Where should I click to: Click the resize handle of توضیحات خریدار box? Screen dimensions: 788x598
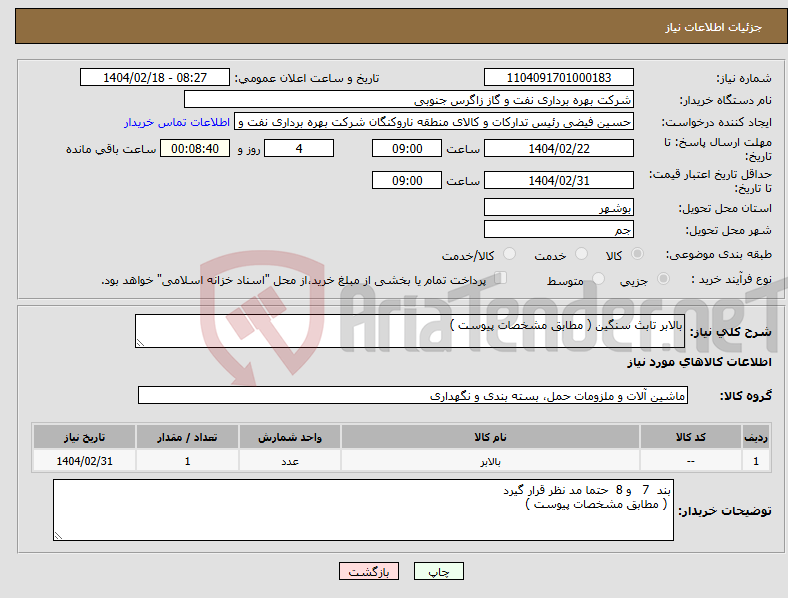tap(58, 536)
